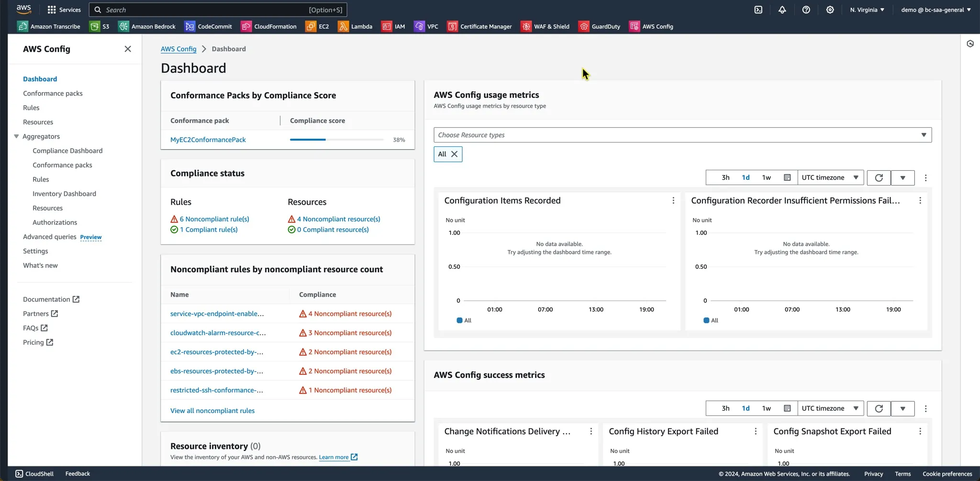
Task: View the 4 Noncompliant resource(s) under Resources
Action: pos(338,219)
